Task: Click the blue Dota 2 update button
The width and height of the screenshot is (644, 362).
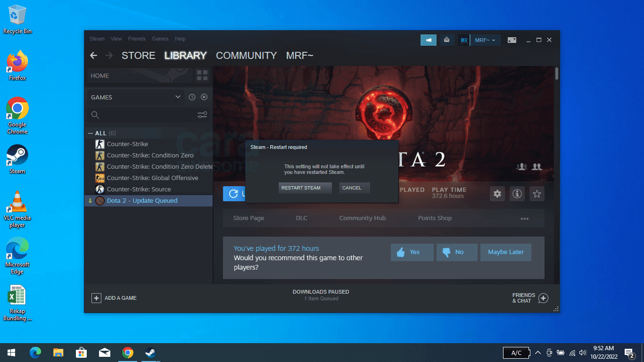Action: pos(234,193)
